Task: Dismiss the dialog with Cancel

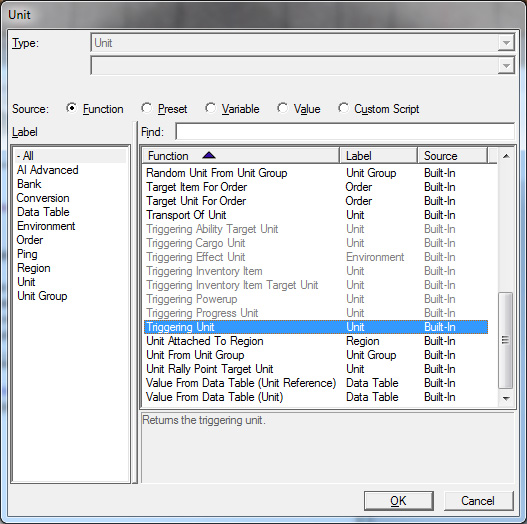Action: (x=479, y=501)
